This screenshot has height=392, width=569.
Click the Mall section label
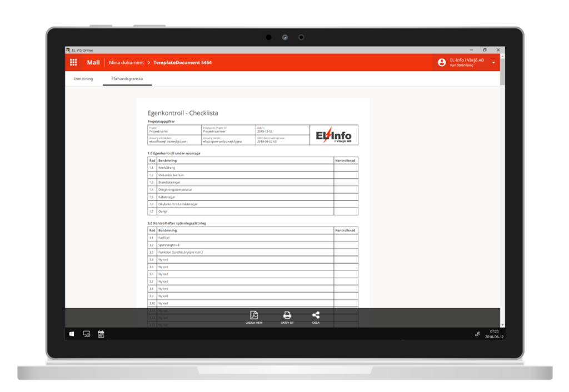pos(93,62)
